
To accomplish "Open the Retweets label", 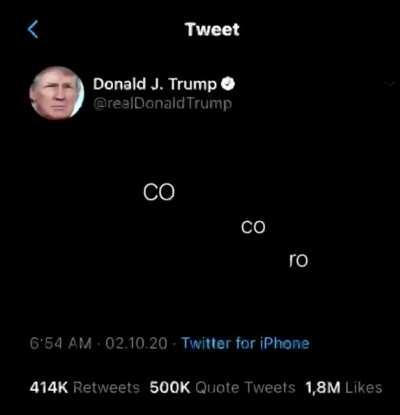I will tap(106, 388).
